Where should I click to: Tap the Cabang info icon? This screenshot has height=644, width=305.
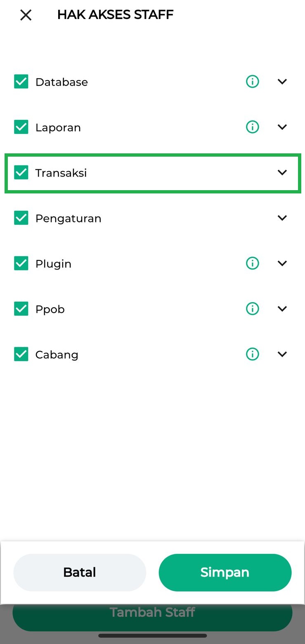(252, 354)
